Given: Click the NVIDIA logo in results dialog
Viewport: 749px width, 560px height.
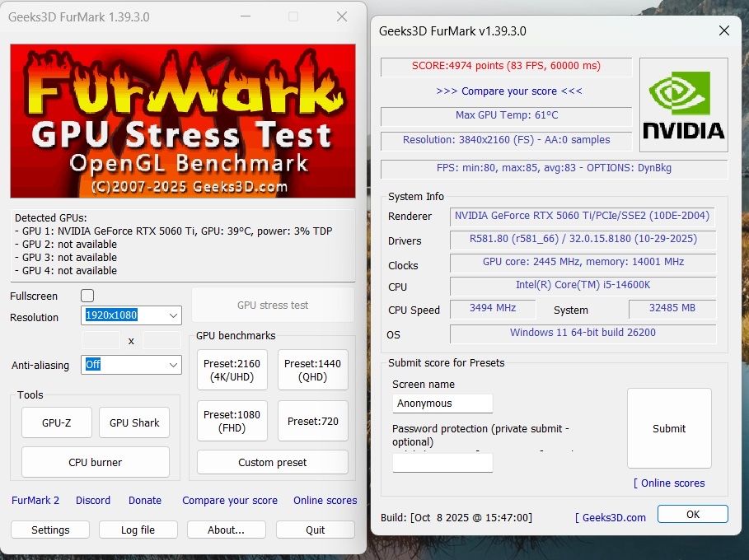Looking at the screenshot, I should tap(684, 105).
